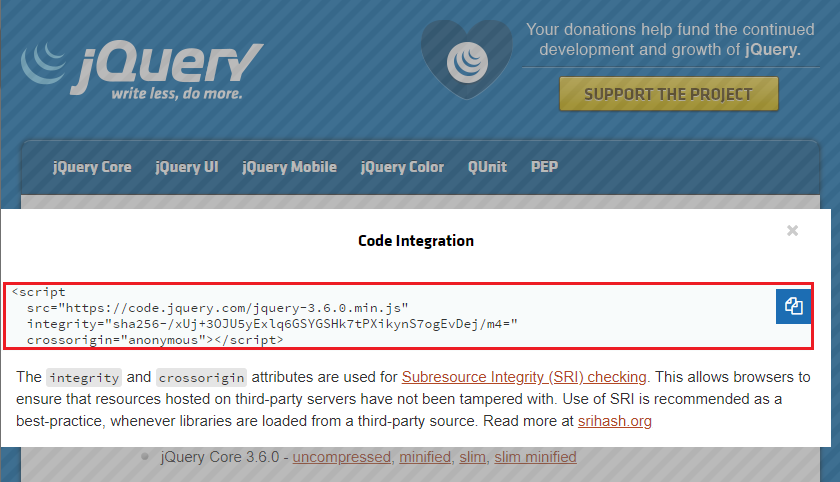Click the heart donation icon
Viewport: 840px width, 482px height.
pos(467,60)
